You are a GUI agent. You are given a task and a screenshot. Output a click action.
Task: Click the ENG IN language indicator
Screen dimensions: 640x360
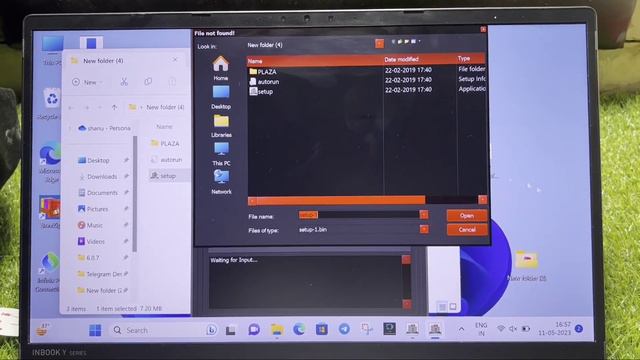click(x=481, y=329)
